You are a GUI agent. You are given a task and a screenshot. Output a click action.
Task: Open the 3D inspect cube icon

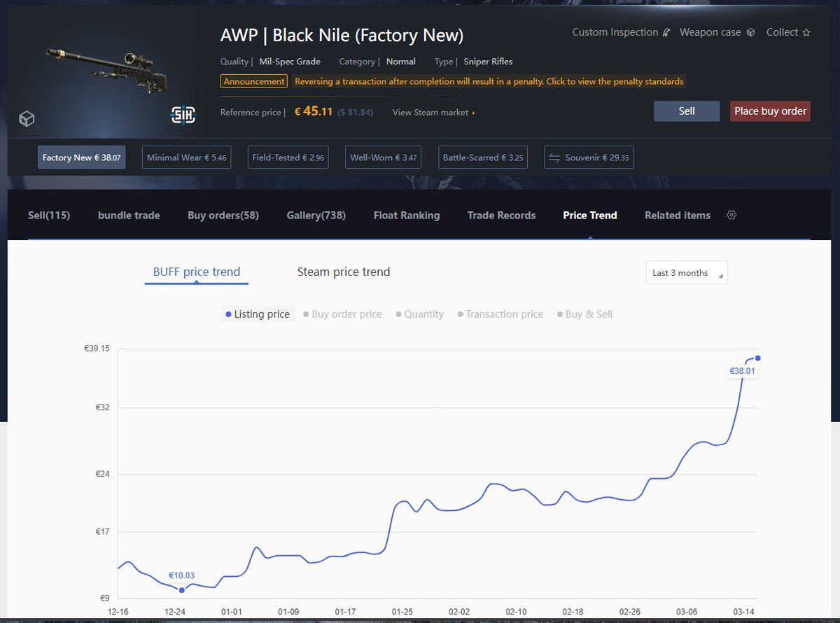27,119
